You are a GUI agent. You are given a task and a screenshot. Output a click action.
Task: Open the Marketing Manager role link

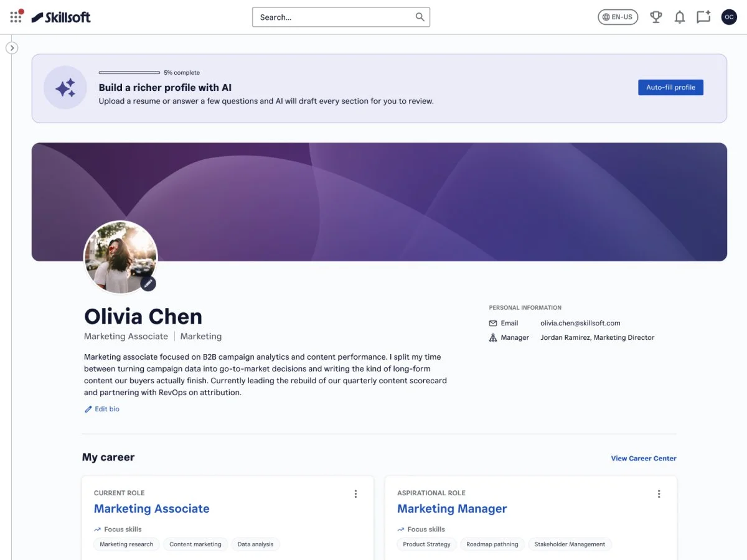tap(452, 509)
